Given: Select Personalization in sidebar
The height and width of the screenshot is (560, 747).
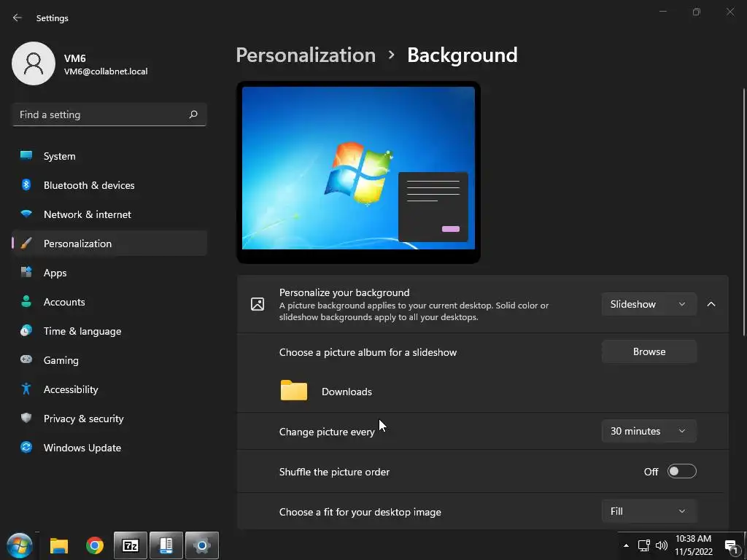Looking at the screenshot, I should pyautogui.click(x=109, y=244).
